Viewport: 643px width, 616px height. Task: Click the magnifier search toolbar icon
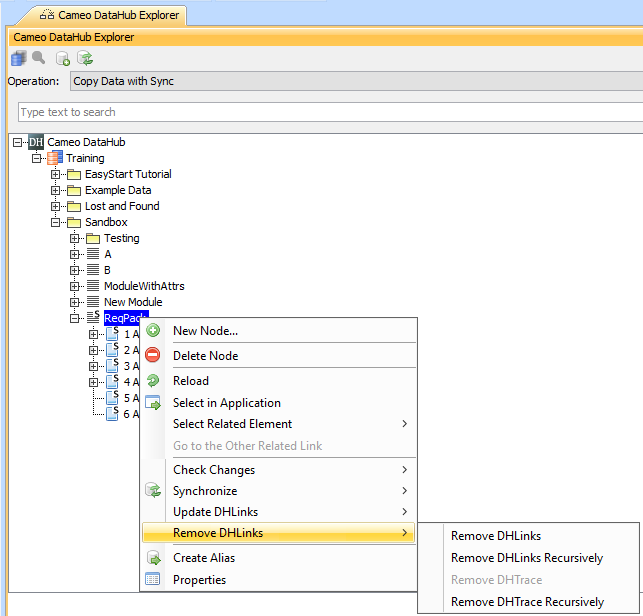[39, 58]
